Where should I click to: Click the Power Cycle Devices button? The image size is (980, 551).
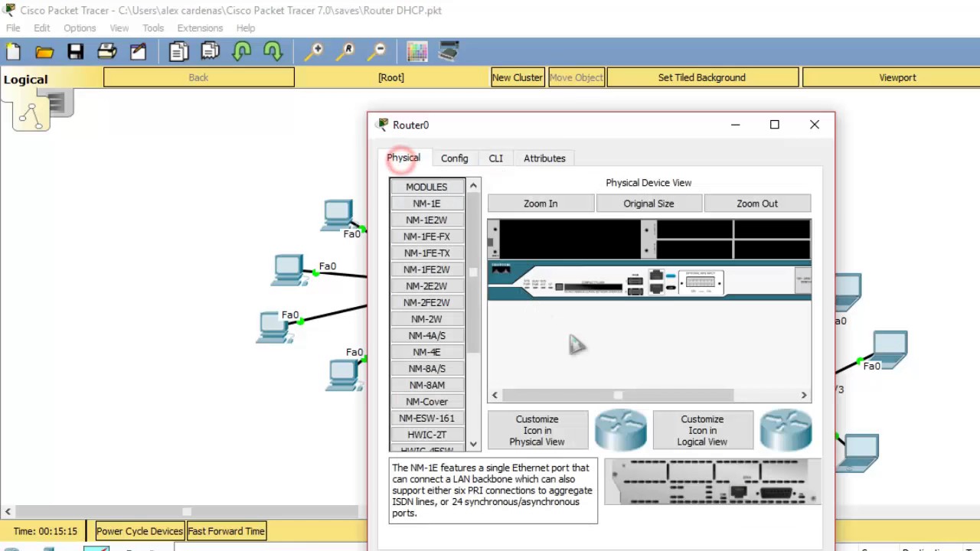pyautogui.click(x=139, y=531)
